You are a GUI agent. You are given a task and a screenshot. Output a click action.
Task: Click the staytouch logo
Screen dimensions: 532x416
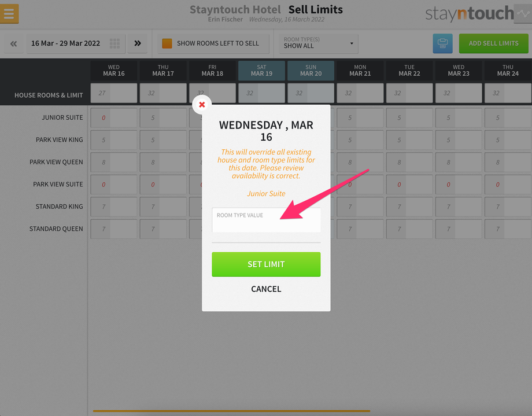click(x=470, y=13)
